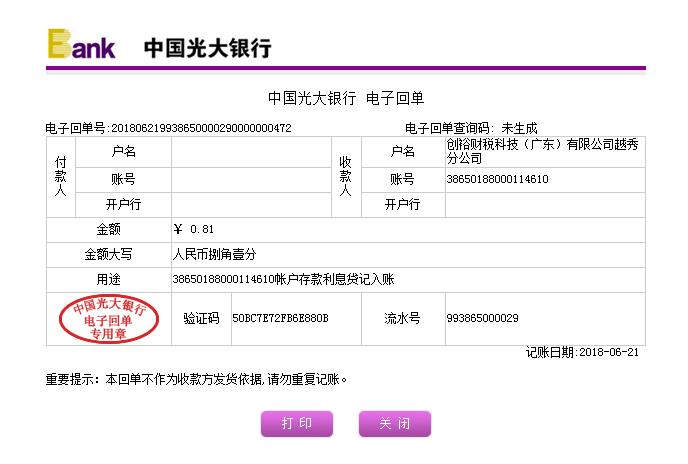Click the 电子回单号 number 2018062199386500002900000000472
688x464 pixels.
(201, 128)
